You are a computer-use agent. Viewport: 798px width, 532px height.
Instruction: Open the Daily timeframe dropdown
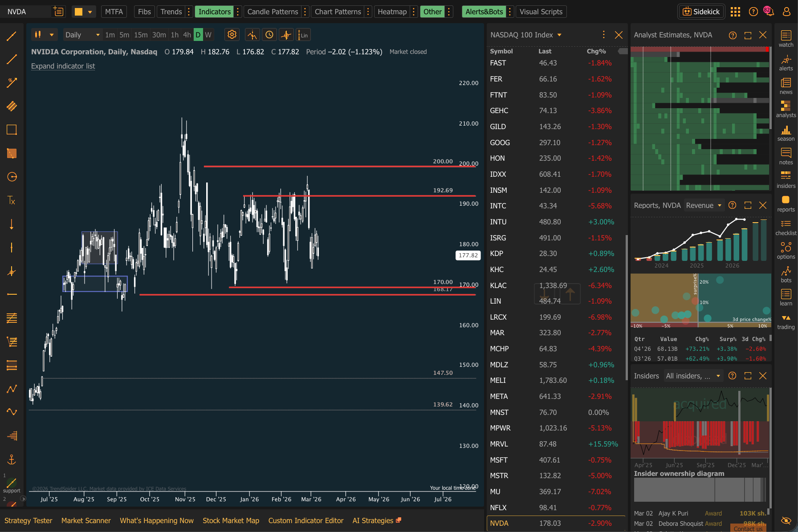(82, 35)
